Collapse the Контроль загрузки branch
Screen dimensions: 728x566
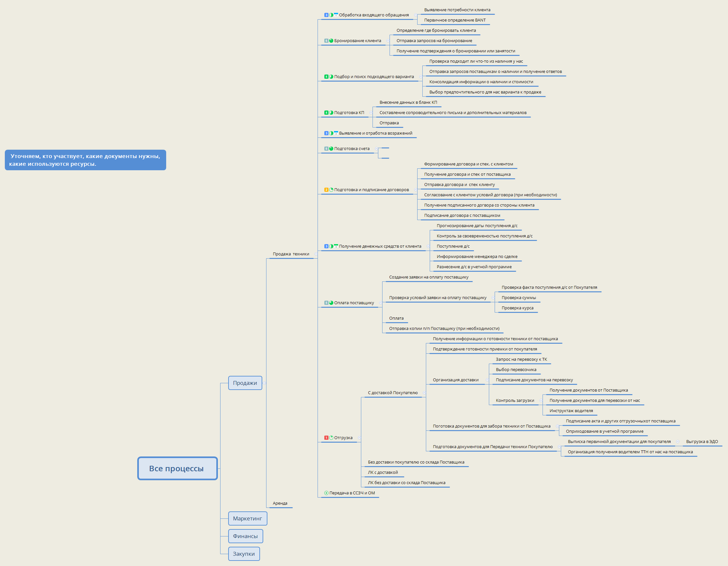pos(541,401)
